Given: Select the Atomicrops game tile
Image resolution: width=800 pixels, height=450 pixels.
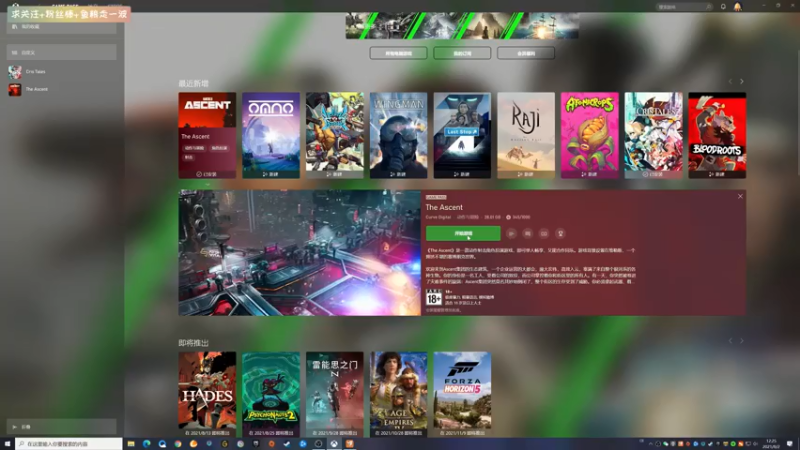Looking at the screenshot, I should (x=590, y=135).
